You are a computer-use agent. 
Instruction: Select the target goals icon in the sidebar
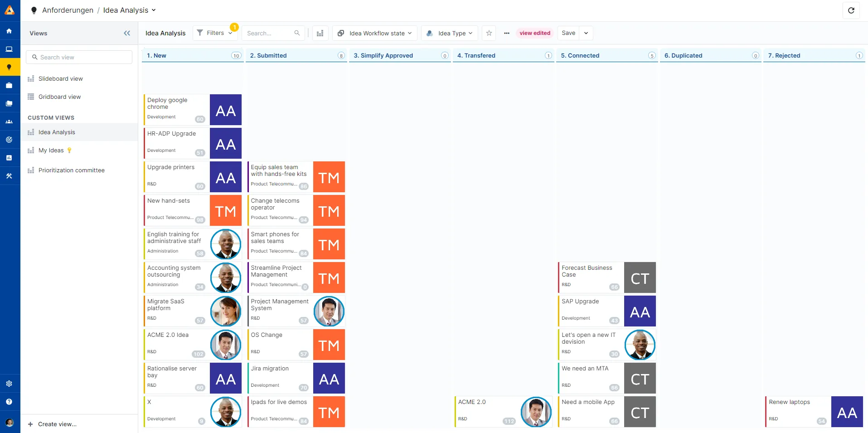9,139
